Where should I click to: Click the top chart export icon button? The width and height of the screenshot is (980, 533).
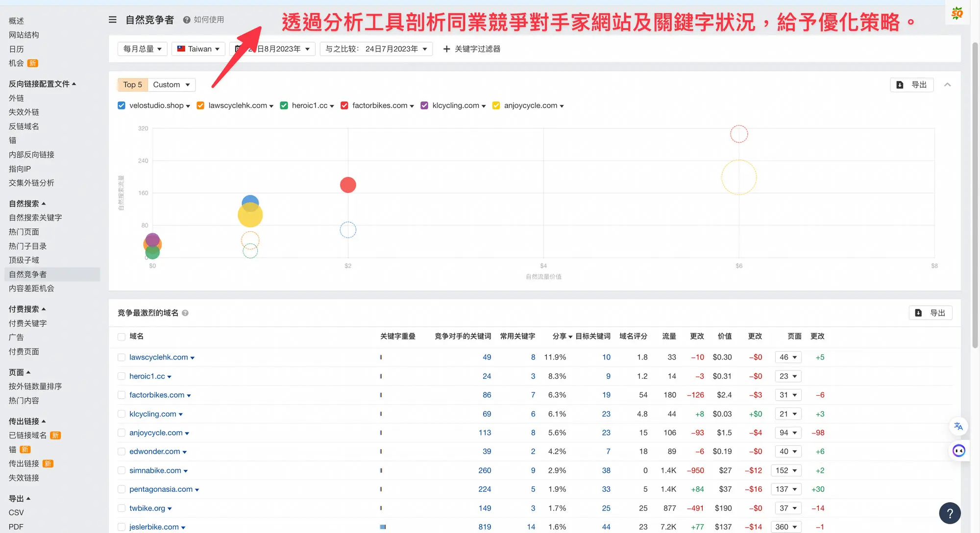click(911, 85)
